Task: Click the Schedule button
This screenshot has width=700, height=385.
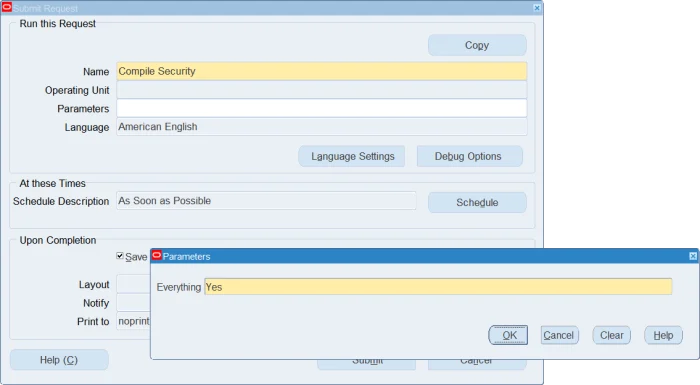Action: coord(477,202)
